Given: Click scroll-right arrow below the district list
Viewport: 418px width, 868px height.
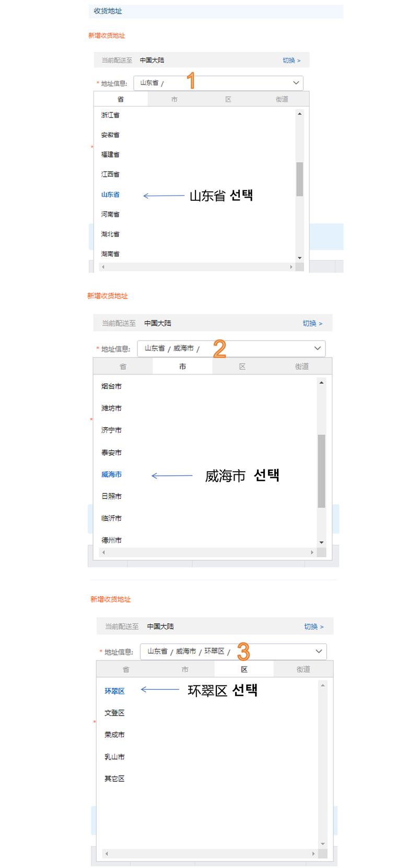Looking at the screenshot, I should [x=313, y=854].
